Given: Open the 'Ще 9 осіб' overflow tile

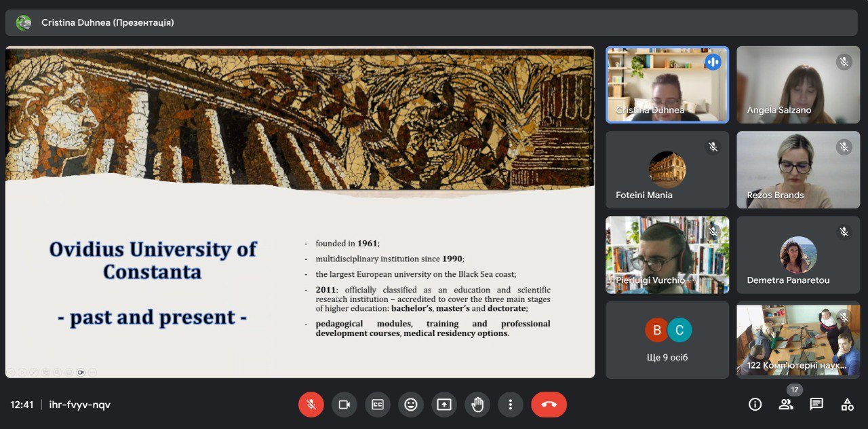Looking at the screenshot, I should coord(667,340).
